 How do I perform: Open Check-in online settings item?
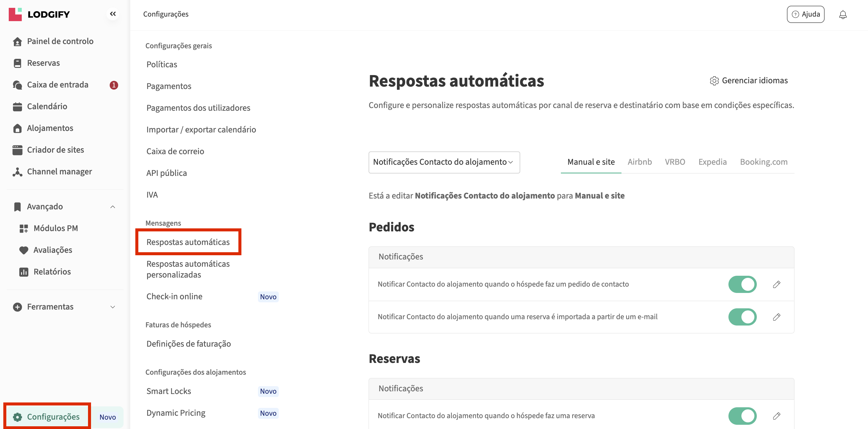click(174, 296)
